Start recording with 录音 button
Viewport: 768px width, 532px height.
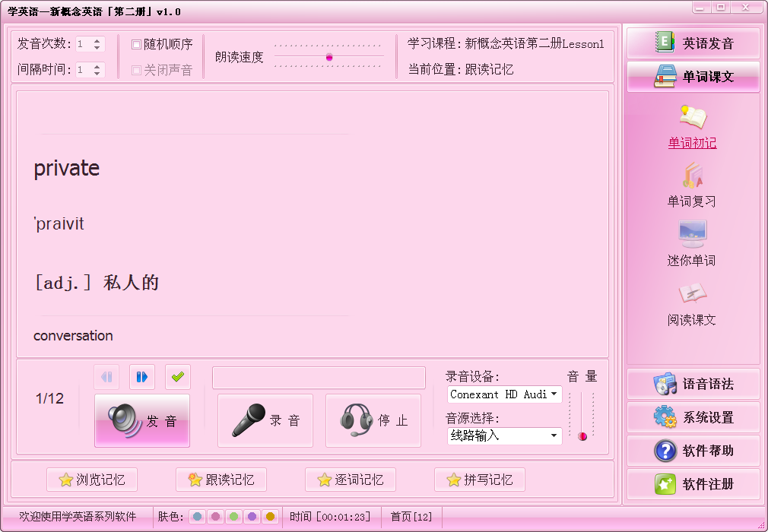point(265,421)
